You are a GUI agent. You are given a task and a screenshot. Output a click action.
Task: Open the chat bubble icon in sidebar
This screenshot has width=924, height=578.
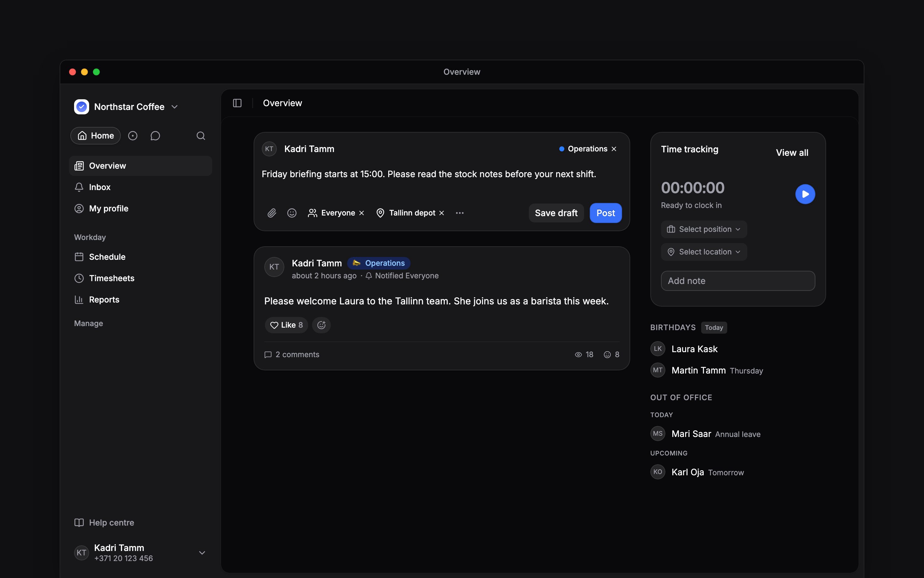[x=155, y=136]
